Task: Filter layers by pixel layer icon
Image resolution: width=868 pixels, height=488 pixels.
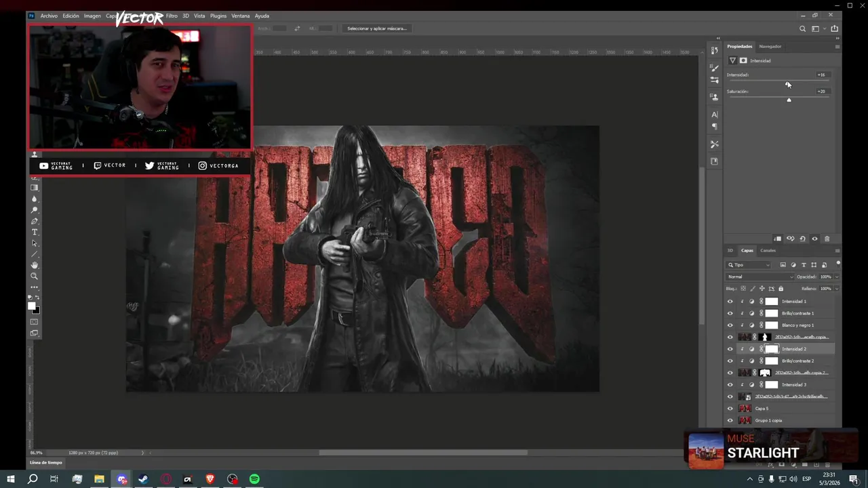Action: [783, 265]
